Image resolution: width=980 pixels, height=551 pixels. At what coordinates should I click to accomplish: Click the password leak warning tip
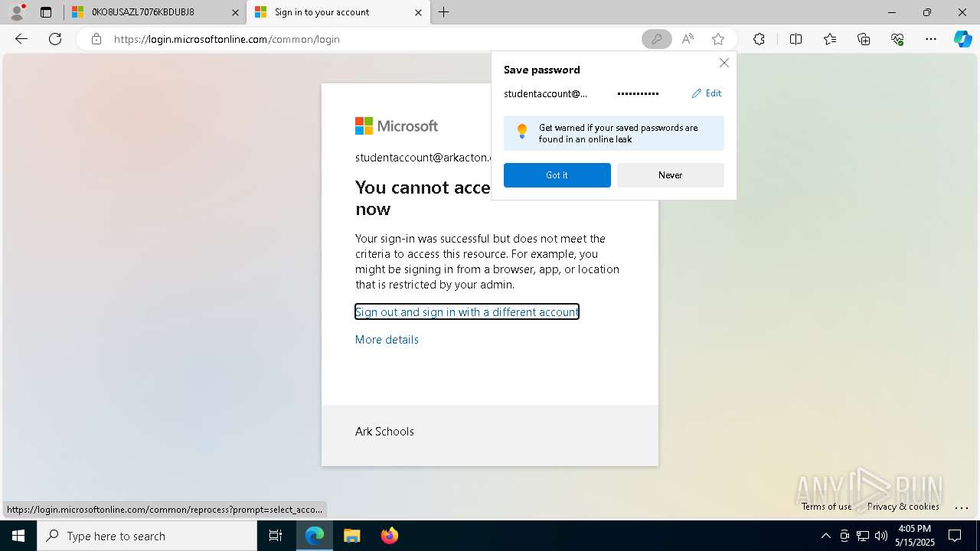click(614, 133)
